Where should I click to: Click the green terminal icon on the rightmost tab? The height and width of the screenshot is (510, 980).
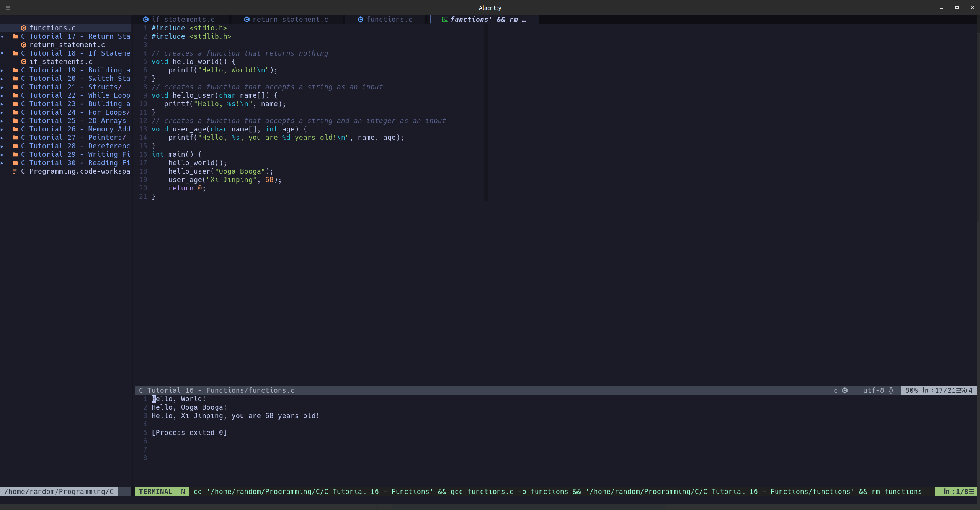point(444,20)
